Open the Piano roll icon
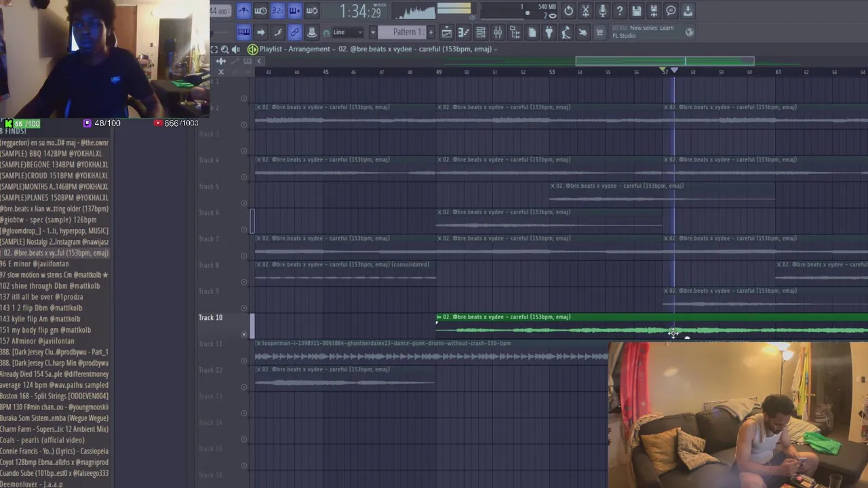Screen dimensions: 868x488 click(464, 32)
